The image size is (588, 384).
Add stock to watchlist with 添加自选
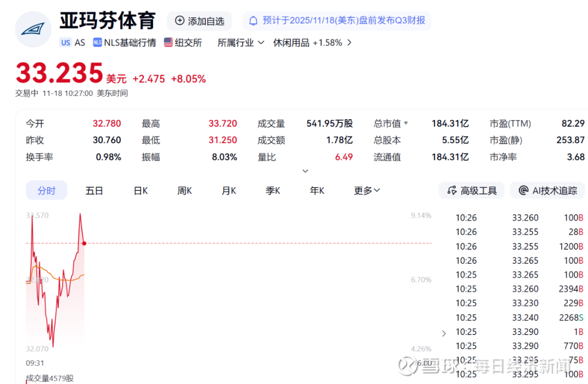coord(199,21)
